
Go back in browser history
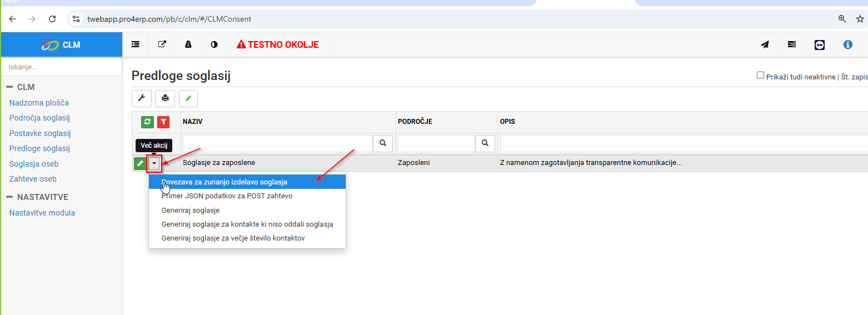[x=12, y=19]
